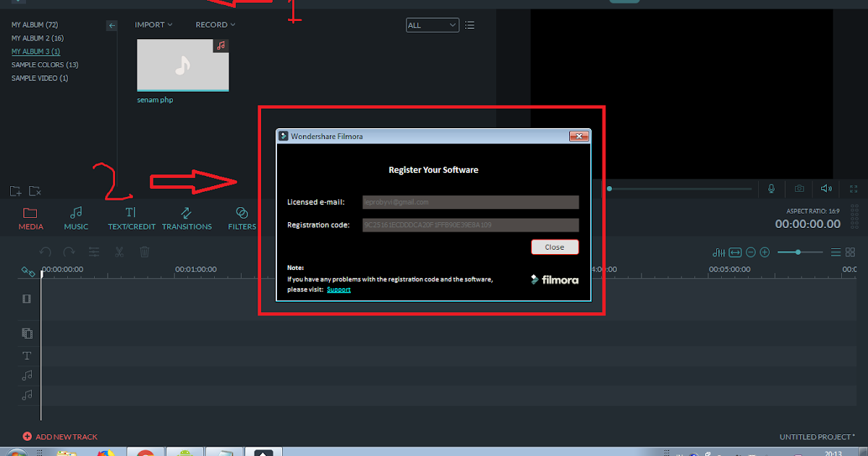Select the first music track icon

point(27,375)
